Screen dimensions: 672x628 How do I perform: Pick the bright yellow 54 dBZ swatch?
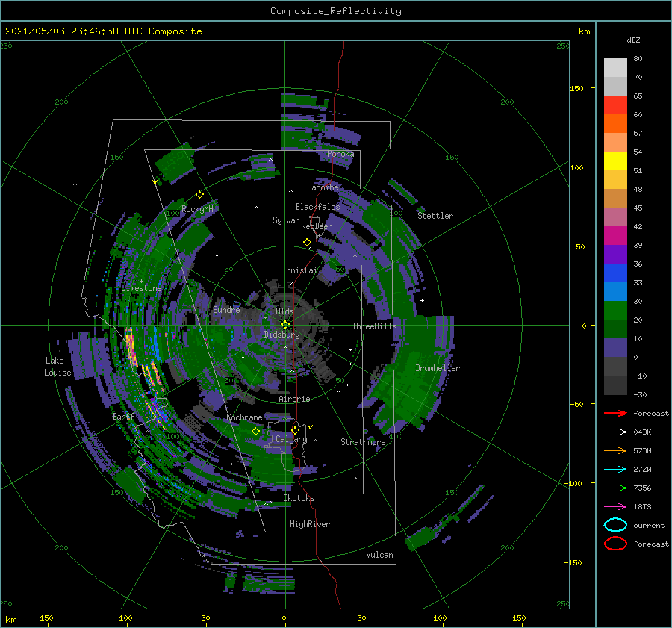pos(615,161)
